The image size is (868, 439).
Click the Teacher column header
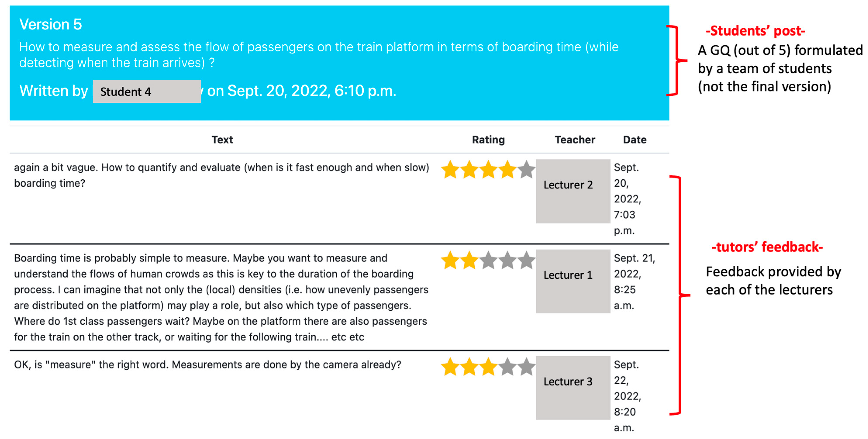click(x=575, y=139)
